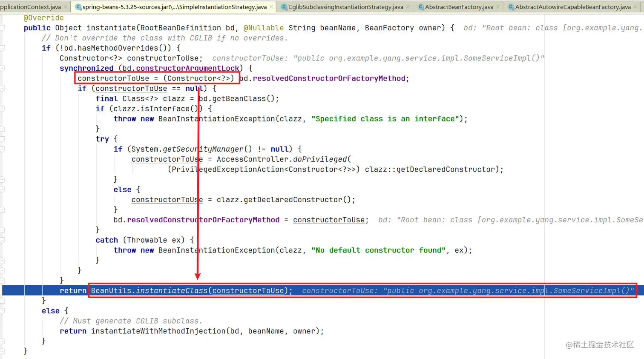Collapse the getSecurityManager if-block fold marker

click(x=2, y=149)
